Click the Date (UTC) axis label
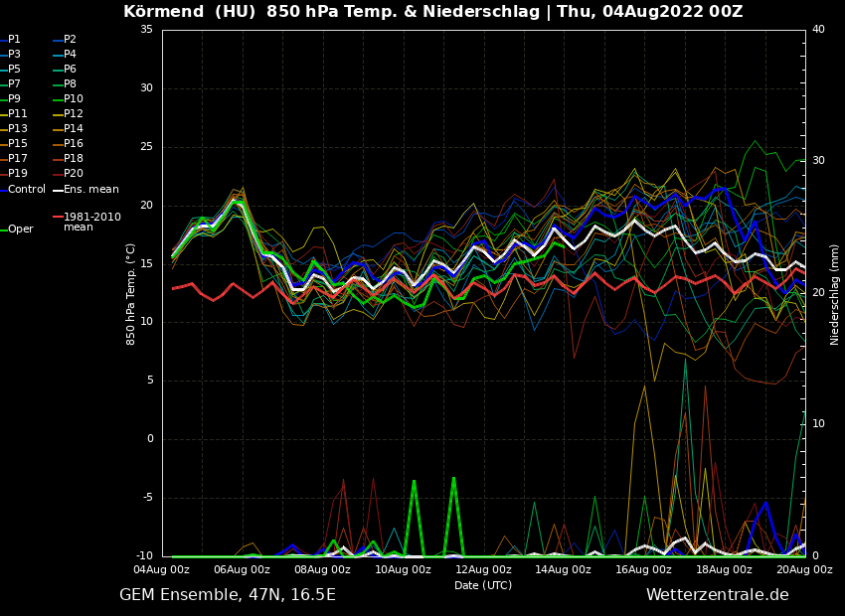The height and width of the screenshot is (616, 845). pyautogui.click(x=483, y=586)
